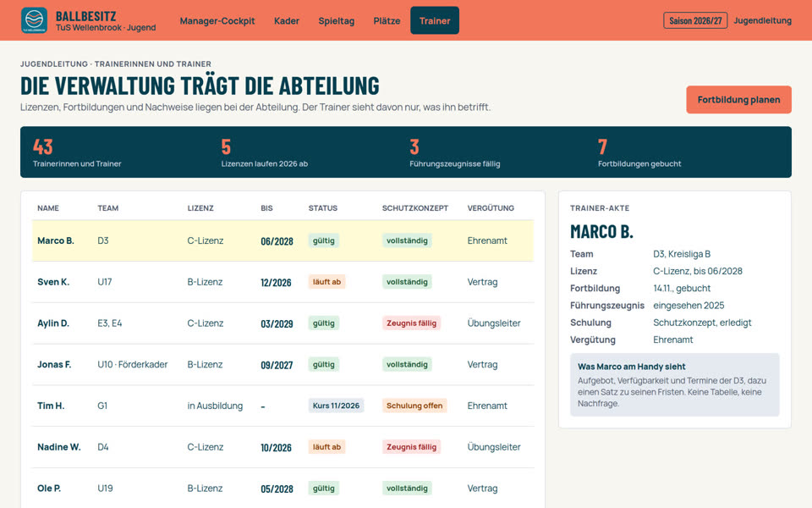
Task: Click the U10 · Förderkader team cell
Action: click(x=133, y=364)
